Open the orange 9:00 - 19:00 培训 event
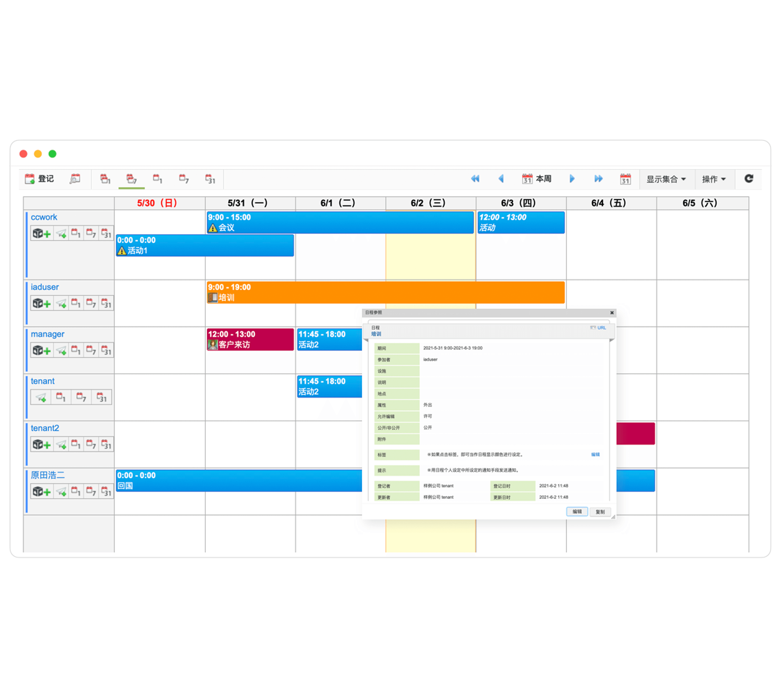This screenshot has width=784, height=700. pyautogui.click(x=385, y=292)
